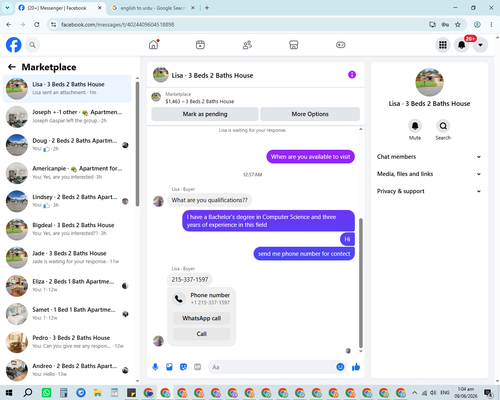Reload the page

pos(37,24)
